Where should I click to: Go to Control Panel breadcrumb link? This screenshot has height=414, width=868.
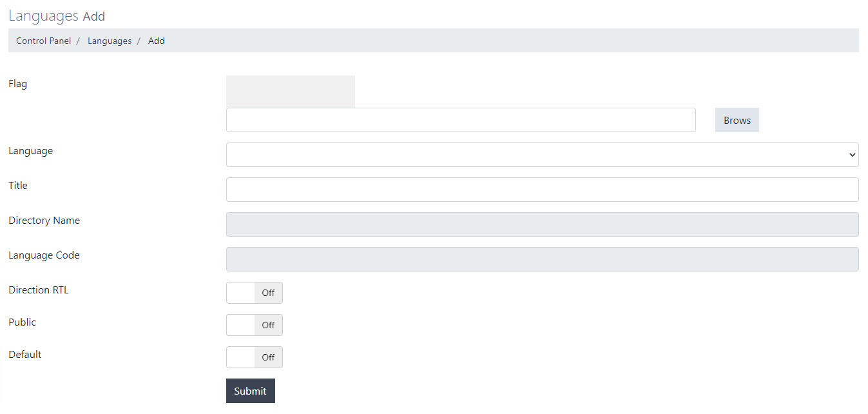(x=44, y=41)
